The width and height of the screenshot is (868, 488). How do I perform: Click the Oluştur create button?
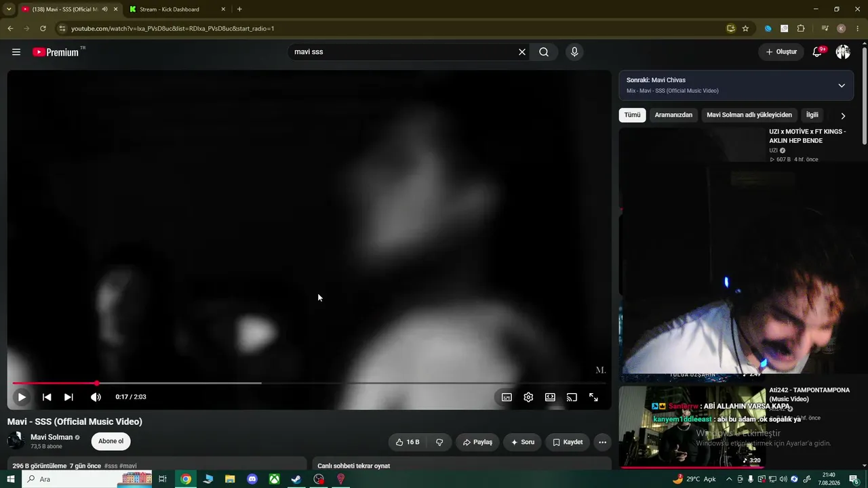(x=781, y=52)
